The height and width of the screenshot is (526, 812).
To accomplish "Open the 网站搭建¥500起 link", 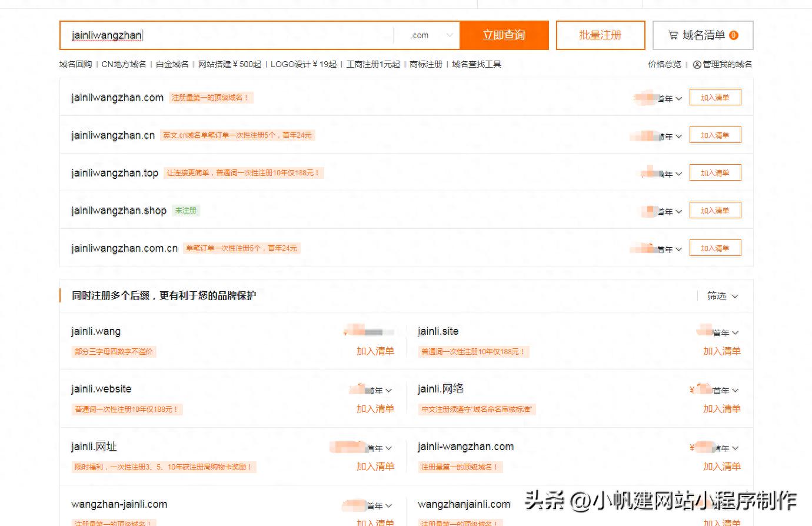I will (x=229, y=64).
